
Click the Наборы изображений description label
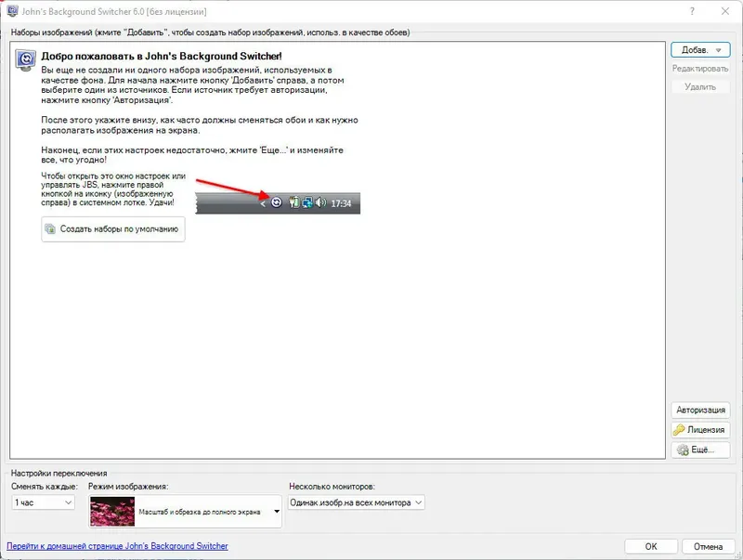click(211, 33)
